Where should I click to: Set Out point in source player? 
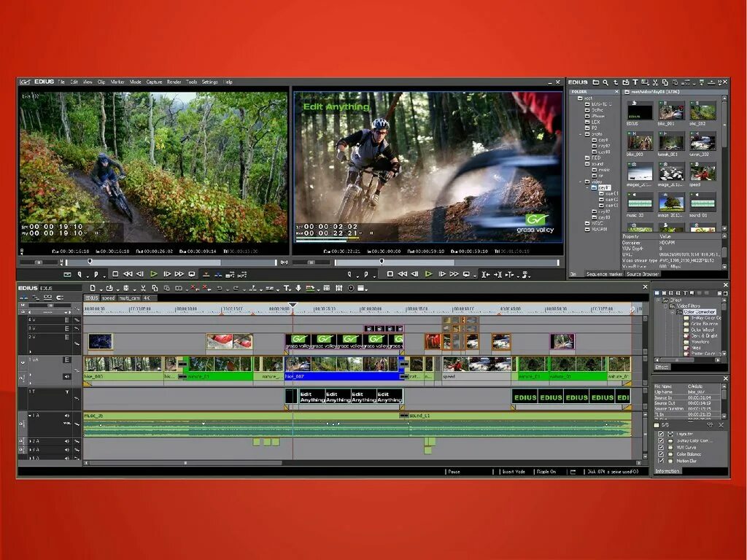click(96, 274)
